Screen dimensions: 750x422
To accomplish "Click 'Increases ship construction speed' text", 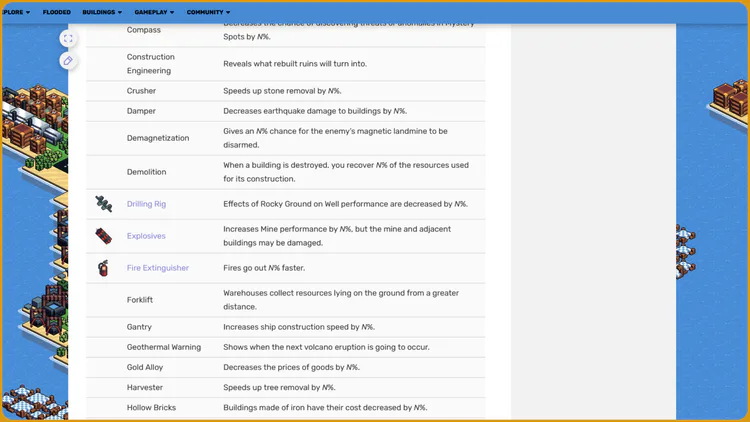I will (x=299, y=327).
